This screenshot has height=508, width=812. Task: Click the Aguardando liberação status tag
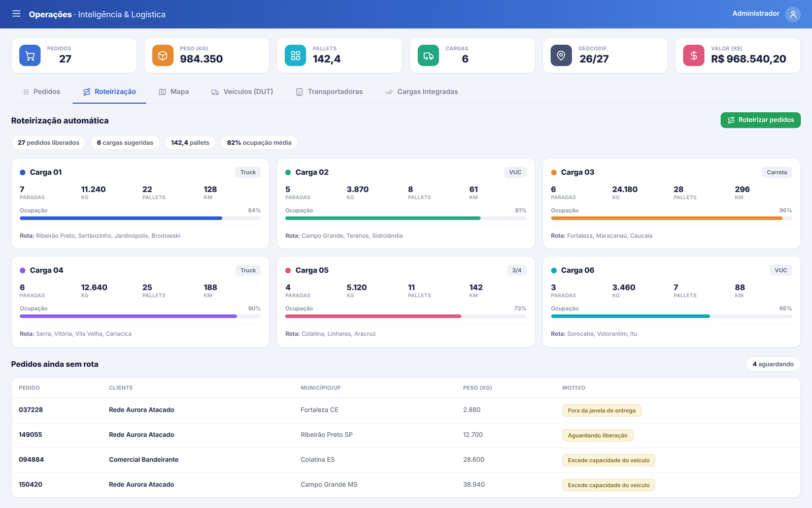coord(597,435)
